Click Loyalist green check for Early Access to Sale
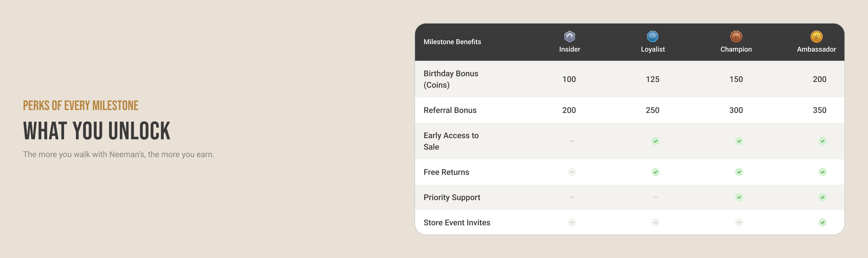 655,141
